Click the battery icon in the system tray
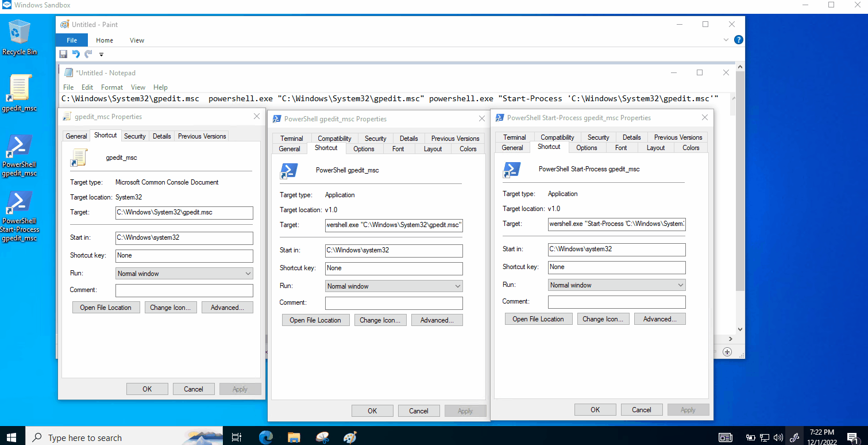 pos(750,438)
